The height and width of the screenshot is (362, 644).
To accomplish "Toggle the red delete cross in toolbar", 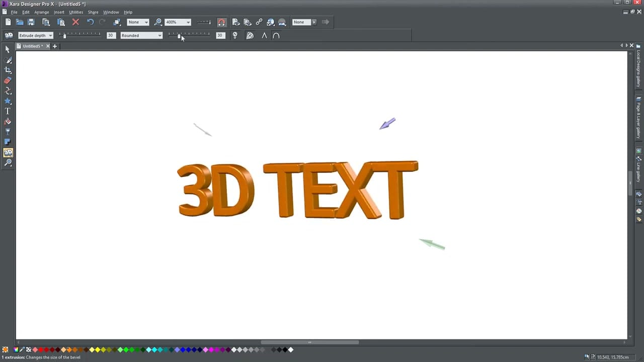I will [75, 22].
